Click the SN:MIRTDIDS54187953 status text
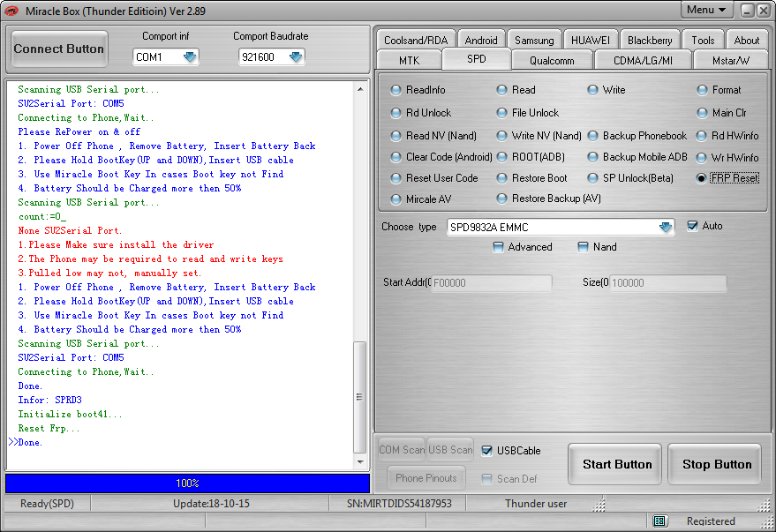This screenshot has height=532, width=776. (x=399, y=503)
